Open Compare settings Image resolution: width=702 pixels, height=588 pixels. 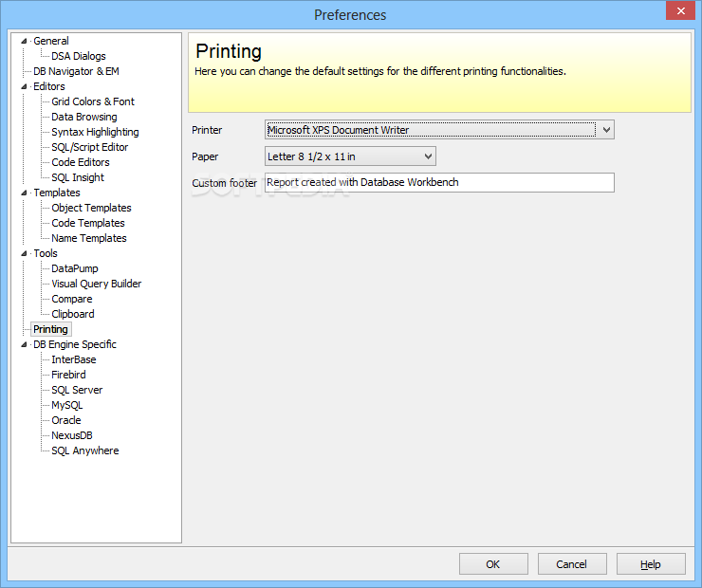tap(72, 300)
